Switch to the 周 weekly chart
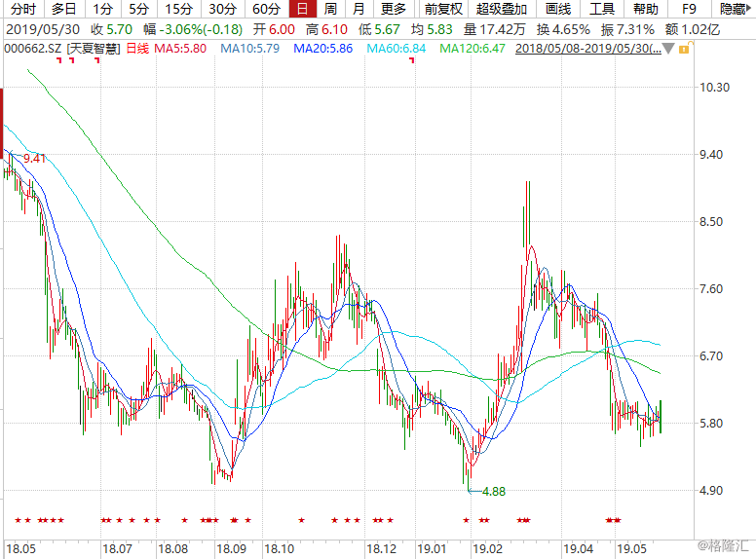 [x=330, y=9]
